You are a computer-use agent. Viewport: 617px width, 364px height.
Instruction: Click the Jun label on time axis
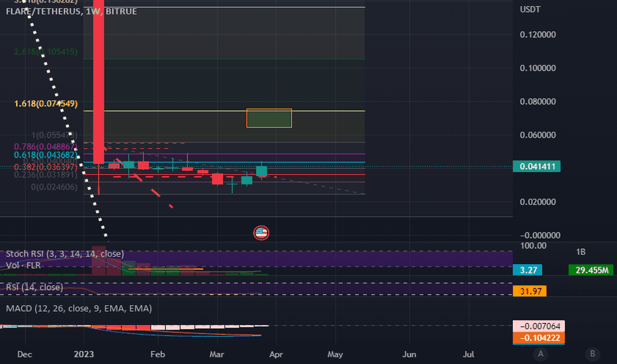pyautogui.click(x=409, y=354)
